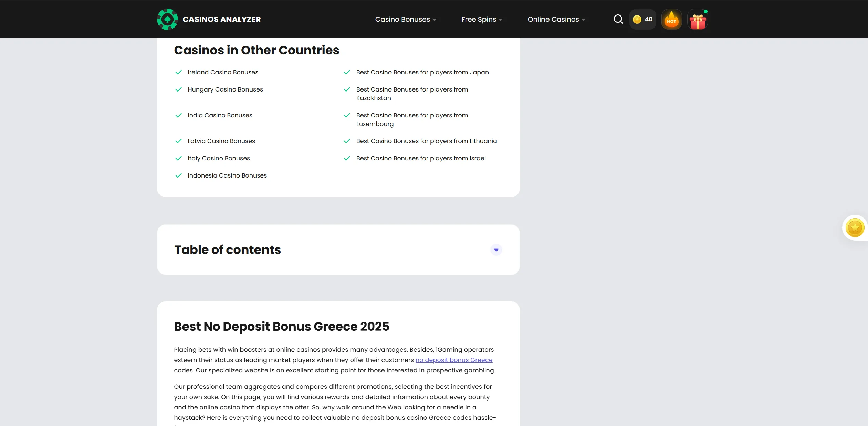Open bonuses for players from Israel

[421, 158]
